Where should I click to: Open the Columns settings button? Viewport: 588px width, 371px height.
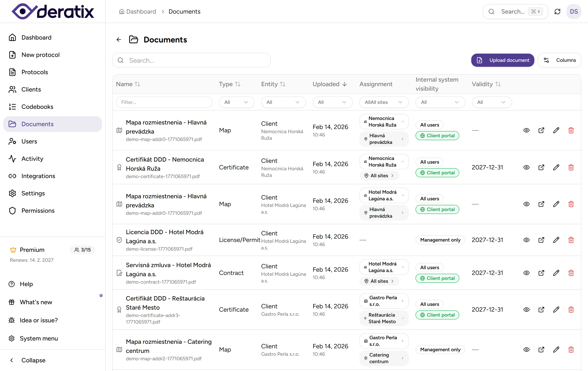coord(560,60)
